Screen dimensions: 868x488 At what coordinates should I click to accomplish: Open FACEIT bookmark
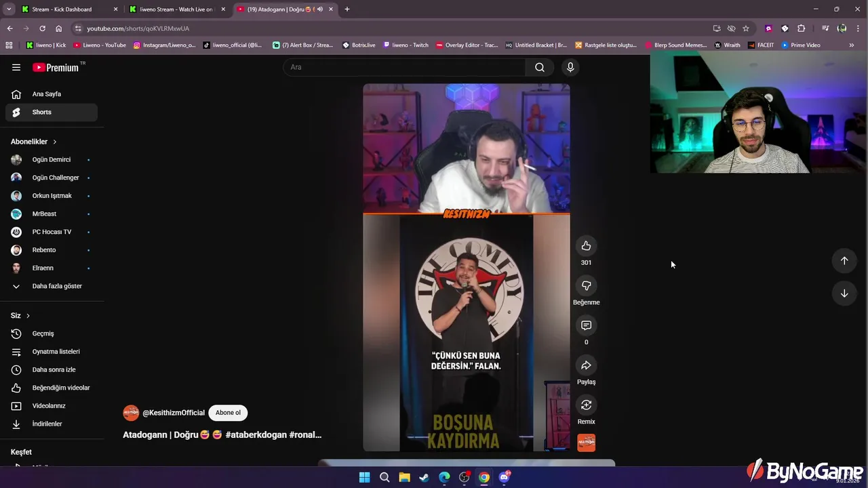click(761, 45)
